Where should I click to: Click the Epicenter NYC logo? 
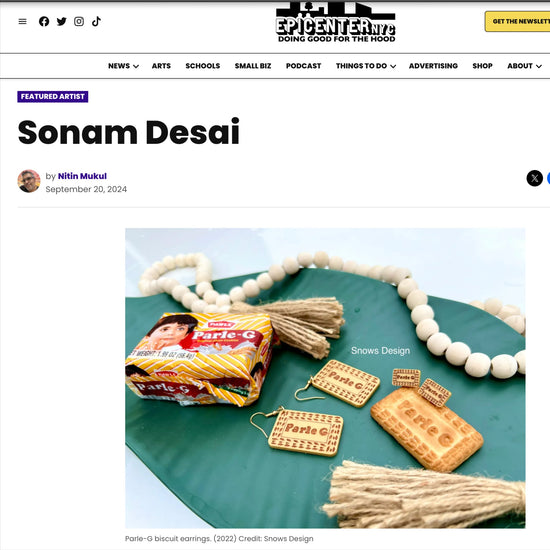tap(336, 22)
